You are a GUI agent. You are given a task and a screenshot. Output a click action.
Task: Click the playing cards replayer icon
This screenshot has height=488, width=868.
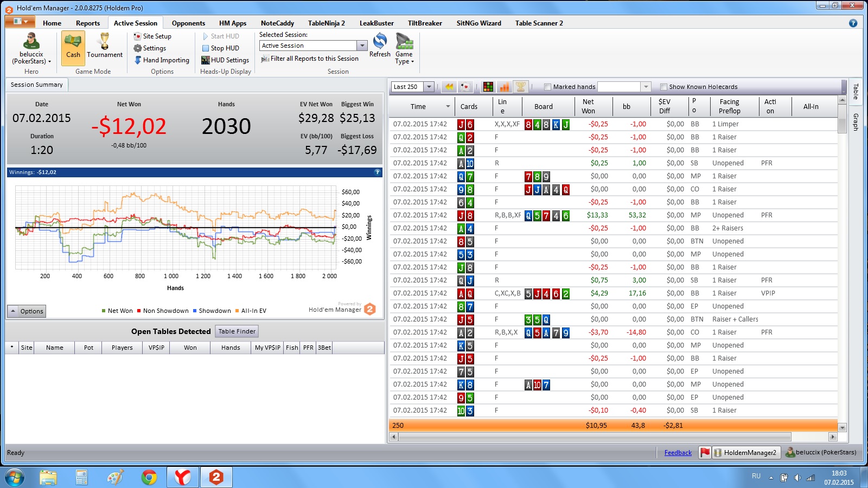(x=465, y=87)
